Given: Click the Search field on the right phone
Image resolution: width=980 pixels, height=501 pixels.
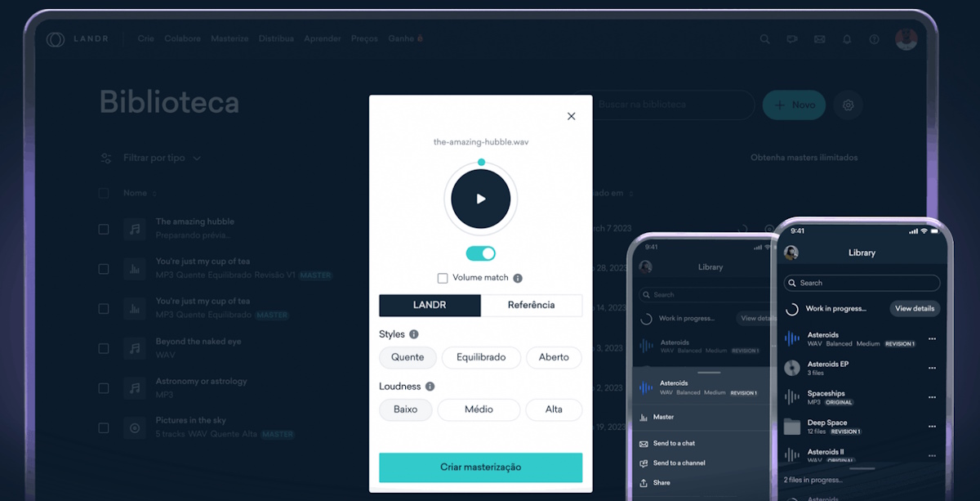Looking at the screenshot, I should [x=862, y=283].
